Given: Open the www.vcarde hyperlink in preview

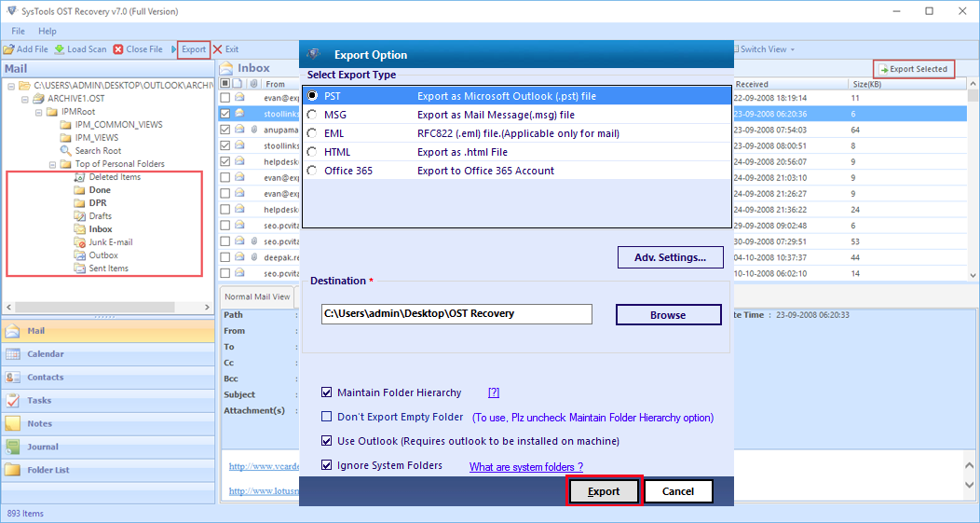Looking at the screenshot, I should pyautogui.click(x=263, y=466).
